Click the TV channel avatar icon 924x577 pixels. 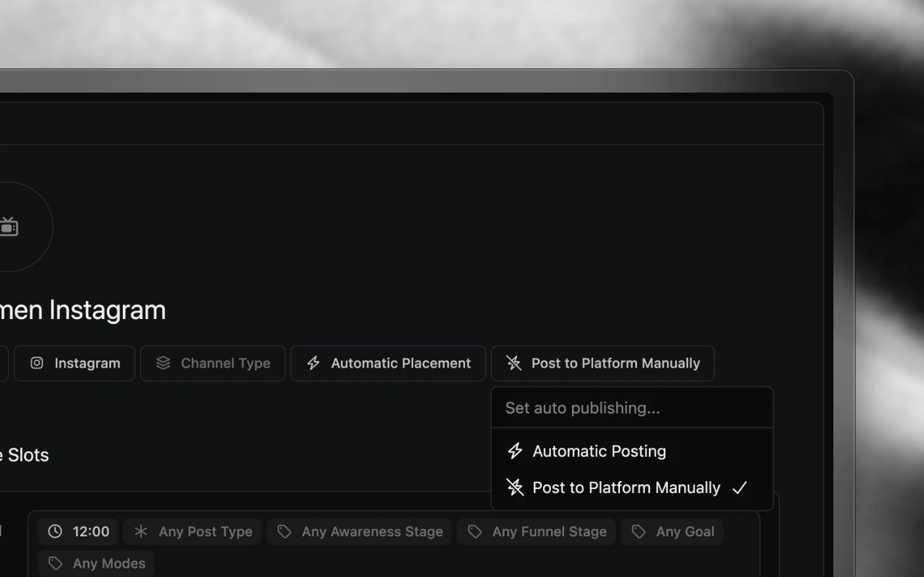pos(9,226)
